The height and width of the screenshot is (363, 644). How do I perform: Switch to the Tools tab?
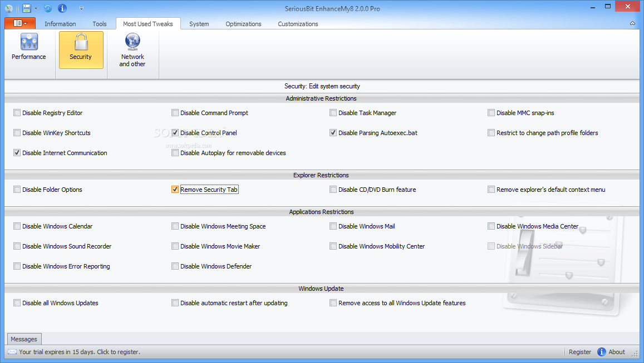[100, 24]
